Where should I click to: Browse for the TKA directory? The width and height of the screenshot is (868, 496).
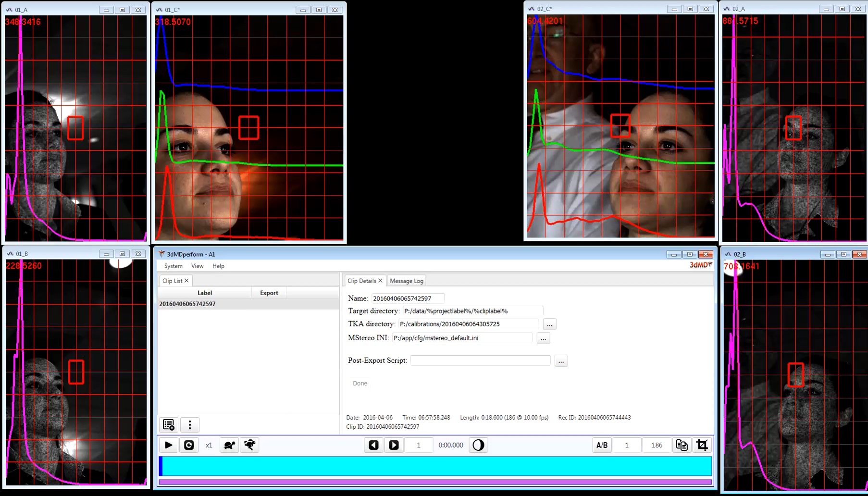[x=549, y=324]
